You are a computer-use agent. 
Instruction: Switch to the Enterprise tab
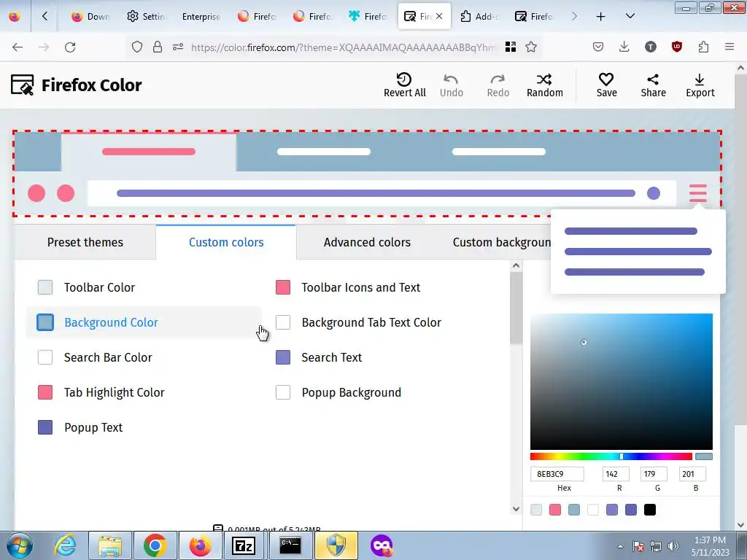(x=201, y=17)
